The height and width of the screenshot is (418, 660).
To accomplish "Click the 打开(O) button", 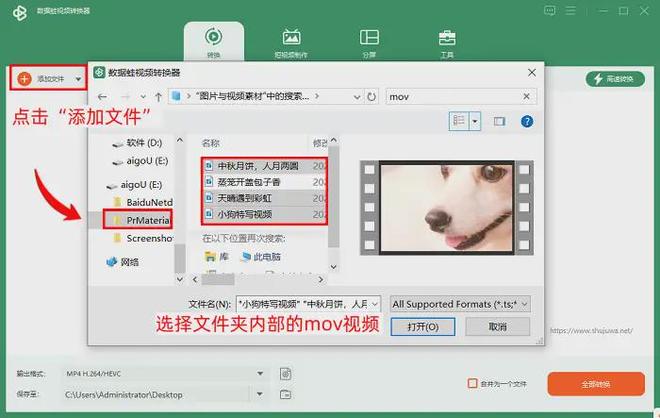I will click(423, 327).
